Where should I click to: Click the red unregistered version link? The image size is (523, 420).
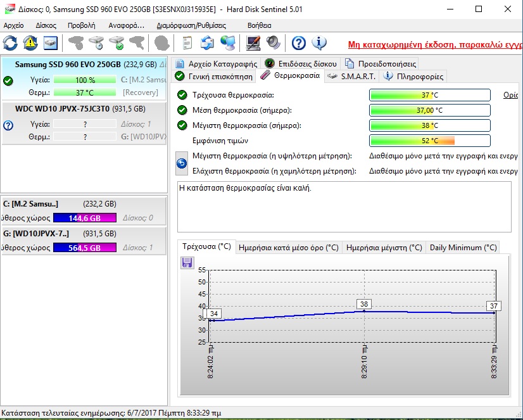436,45
